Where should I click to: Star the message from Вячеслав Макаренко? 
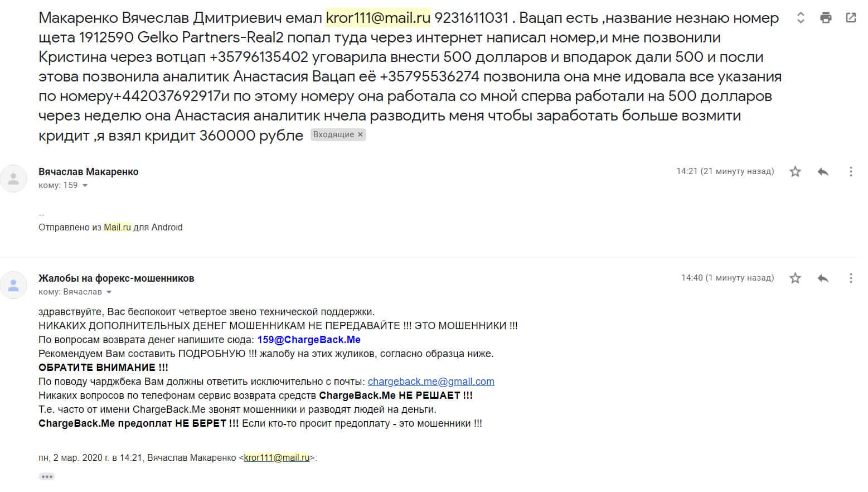795,172
